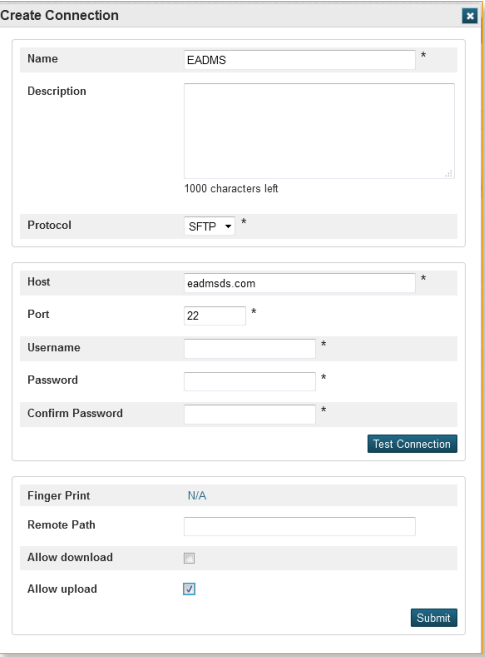Click the Name field containing EADMS
This screenshot has height=657, width=485.
pos(299,60)
